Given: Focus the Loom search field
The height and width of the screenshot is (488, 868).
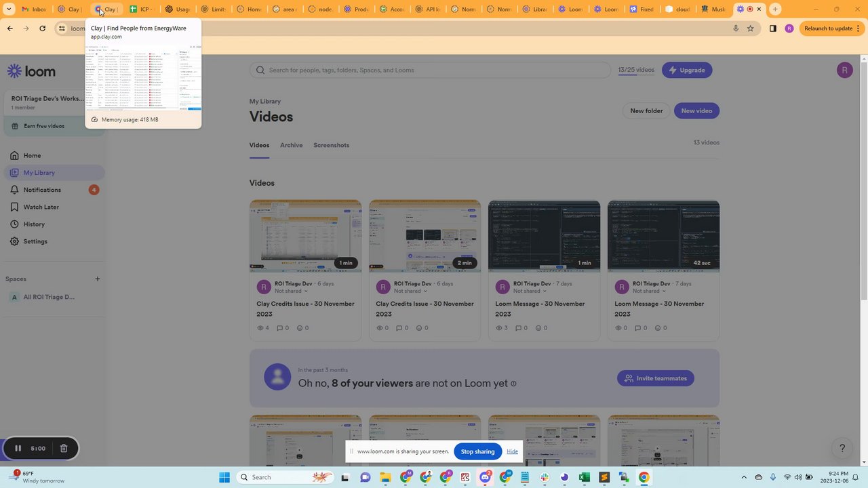Looking at the screenshot, I should 430,70.
